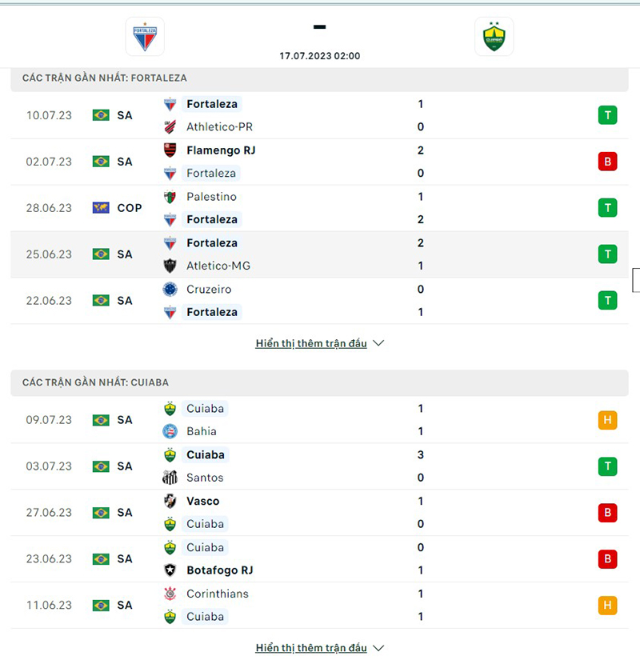The height and width of the screenshot is (672, 640).
Task: Expand more Fortaleza matches via chevron arrow
Action: point(377,343)
